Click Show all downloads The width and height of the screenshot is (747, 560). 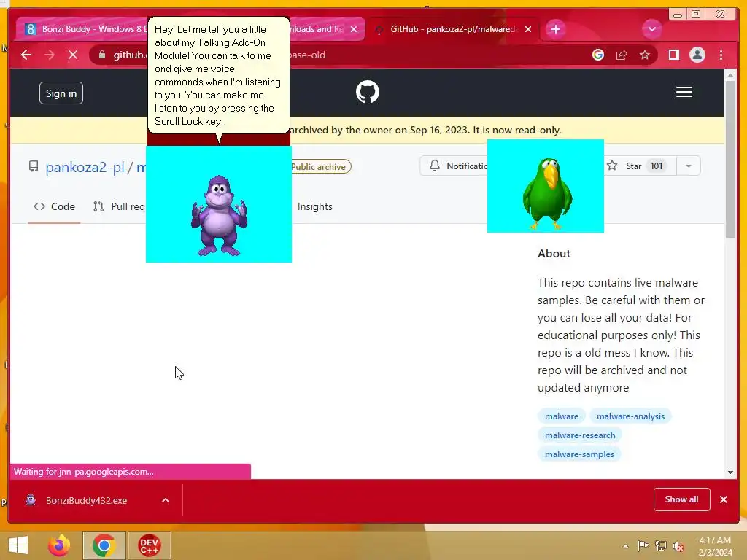[x=682, y=499]
